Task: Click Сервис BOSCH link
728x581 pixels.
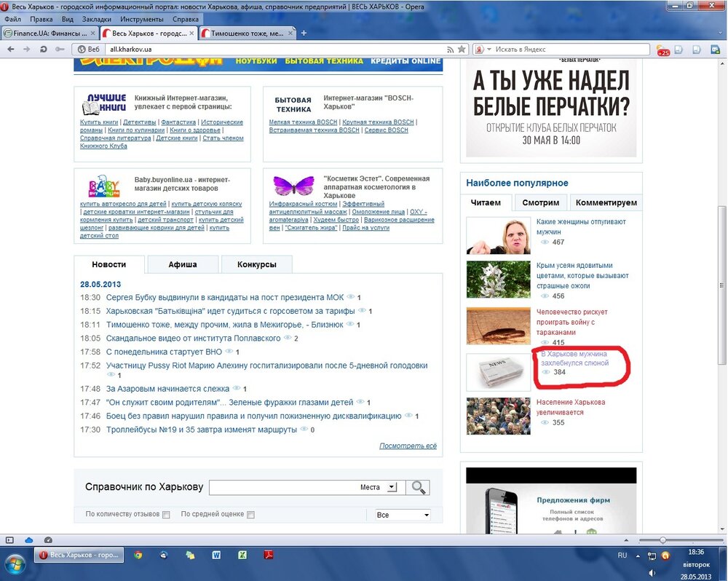Action: coord(387,130)
